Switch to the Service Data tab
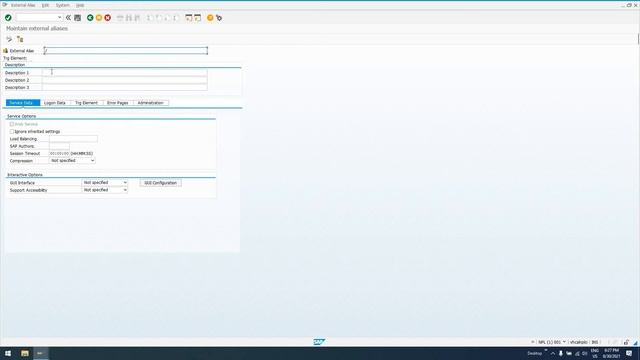The height and width of the screenshot is (360, 640). (22, 103)
